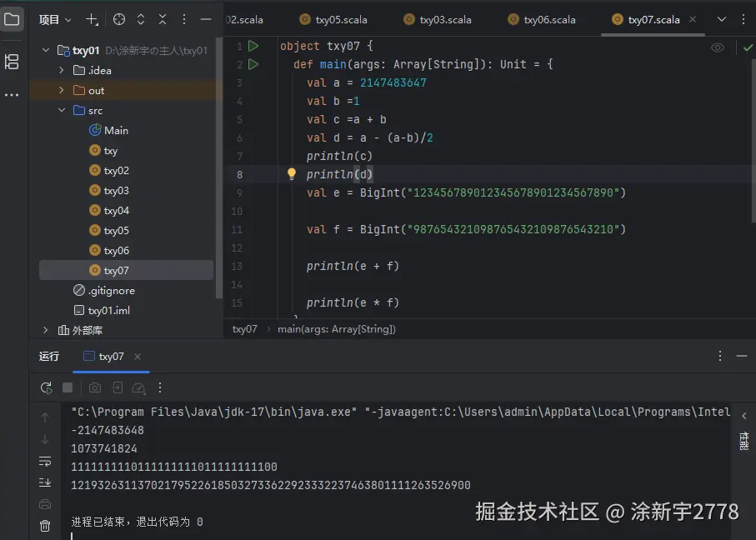Collapse console side chevron
This screenshot has width=756, height=540.
click(x=744, y=416)
